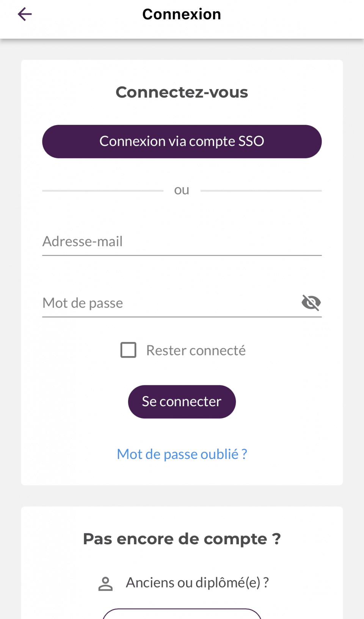Click the divider line left of "ou"
Screen dimensions: 364x619
coord(102,191)
